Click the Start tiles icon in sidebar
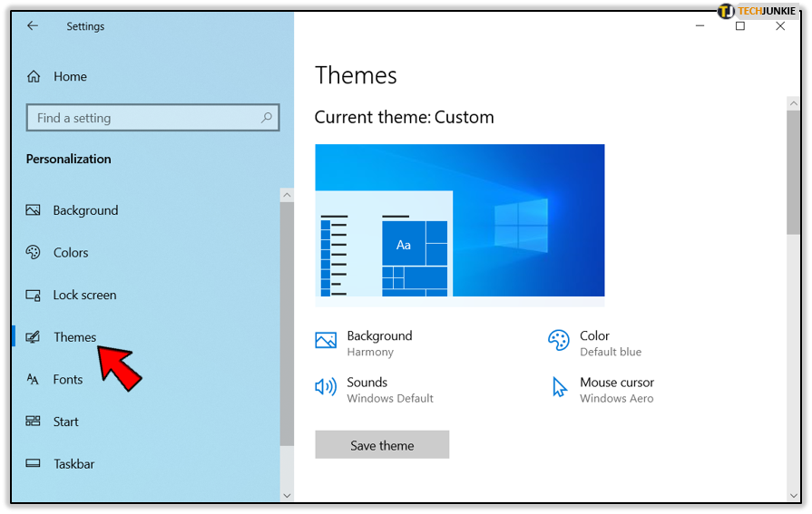 tap(34, 422)
